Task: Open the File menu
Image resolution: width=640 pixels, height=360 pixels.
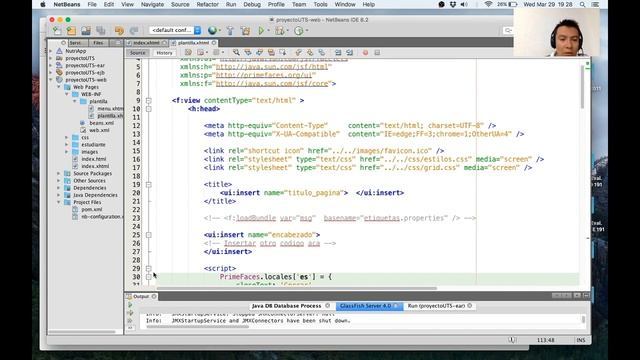Action: [x=92, y=4]
